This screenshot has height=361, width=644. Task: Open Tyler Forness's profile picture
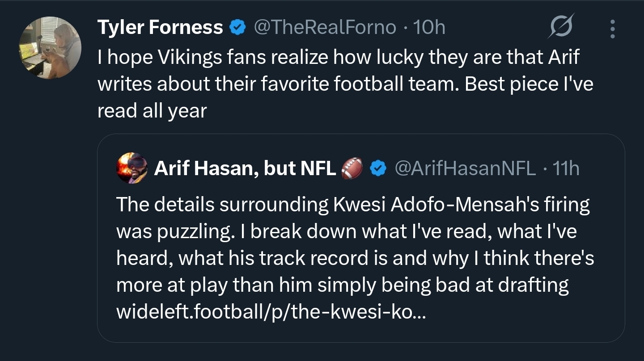click(50, 48)
